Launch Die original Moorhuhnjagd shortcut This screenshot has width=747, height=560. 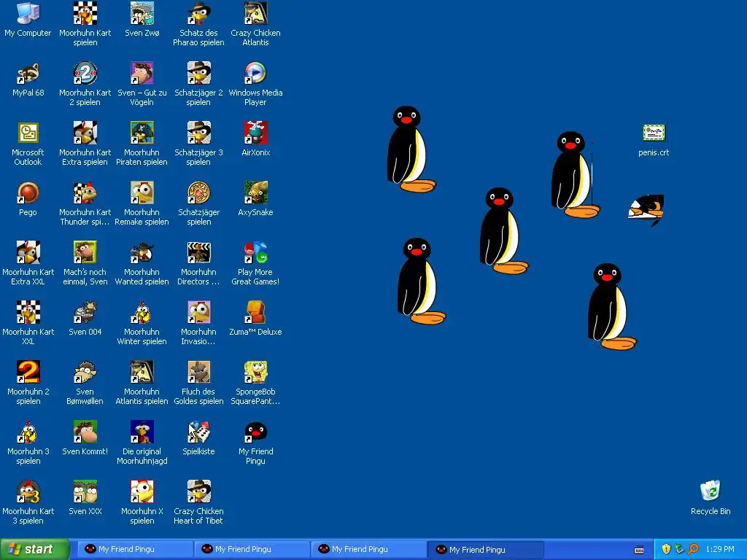coord(142,432)
